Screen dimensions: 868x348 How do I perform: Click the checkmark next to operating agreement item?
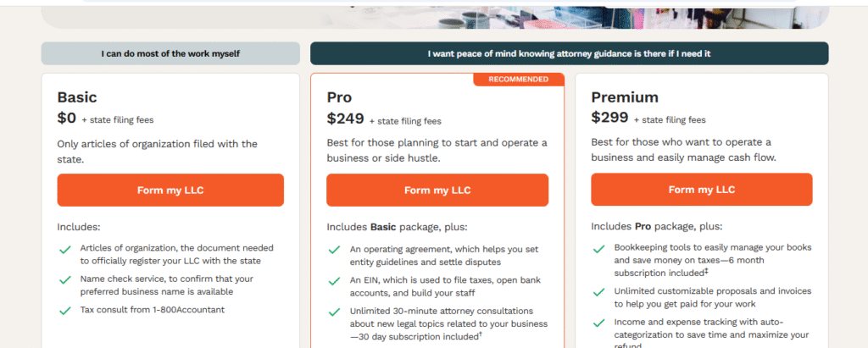(334, 250)
